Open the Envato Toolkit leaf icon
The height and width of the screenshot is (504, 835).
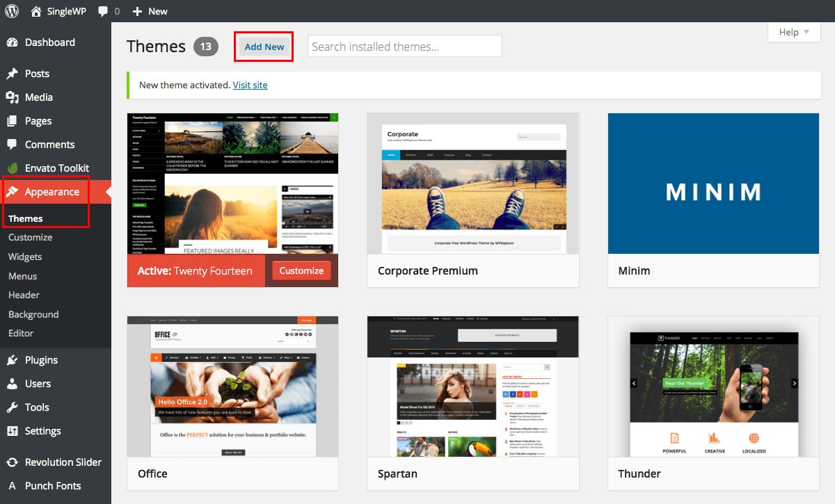pyautogui.click(x=14, y=168)
